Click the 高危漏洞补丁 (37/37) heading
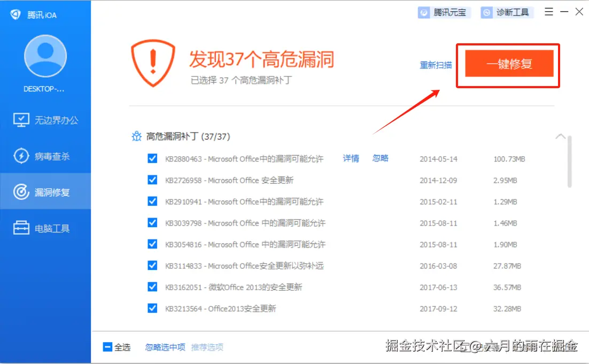 [188, 136]
